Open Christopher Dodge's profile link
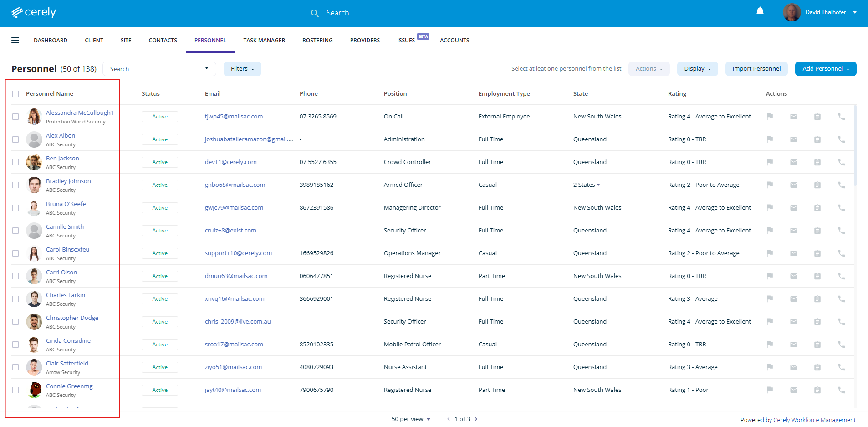This screenshot has height=427, width=868. (x=72, y=318)
